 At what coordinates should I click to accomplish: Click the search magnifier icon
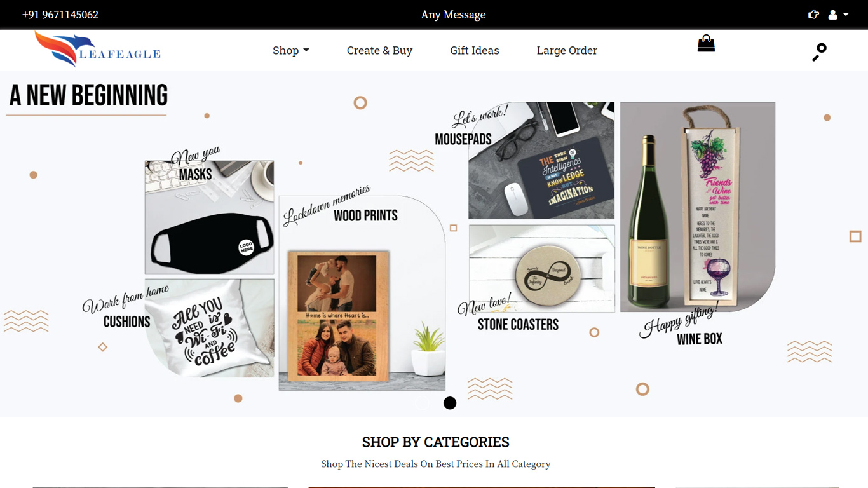(820, 52)
